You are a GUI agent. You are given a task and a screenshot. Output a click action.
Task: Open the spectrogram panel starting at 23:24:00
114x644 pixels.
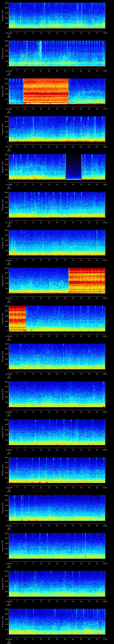pyautogui.click(x=57, y=394)
